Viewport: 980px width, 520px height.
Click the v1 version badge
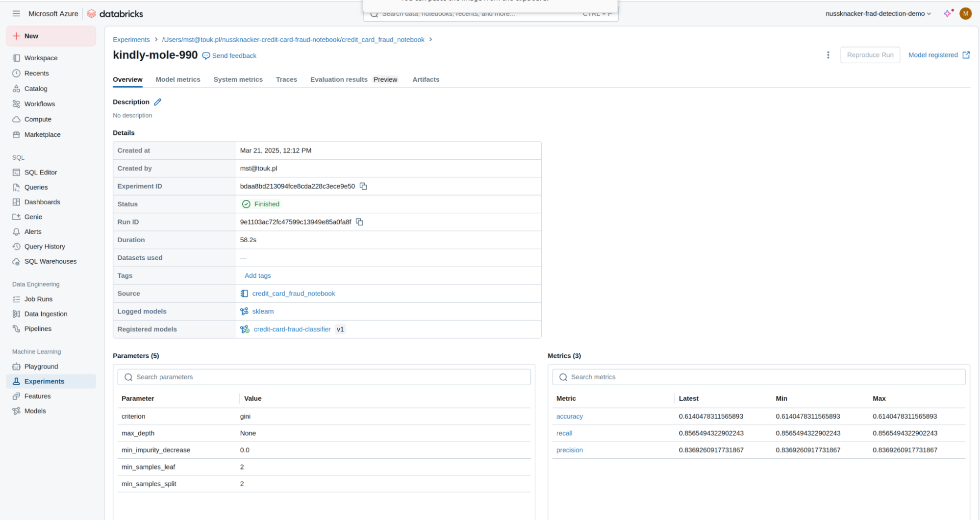[x=340, y=329]
